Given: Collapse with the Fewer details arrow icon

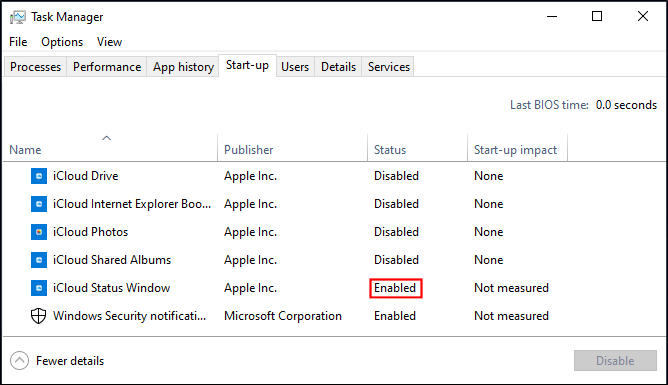Looking at the screenshot, I should [20, 361].
